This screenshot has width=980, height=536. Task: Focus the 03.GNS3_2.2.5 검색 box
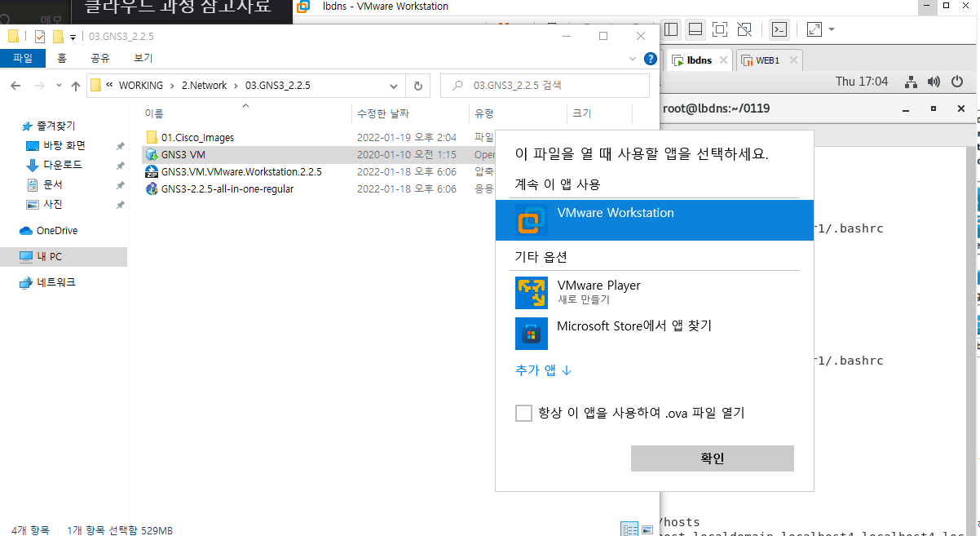coord(545,86)
